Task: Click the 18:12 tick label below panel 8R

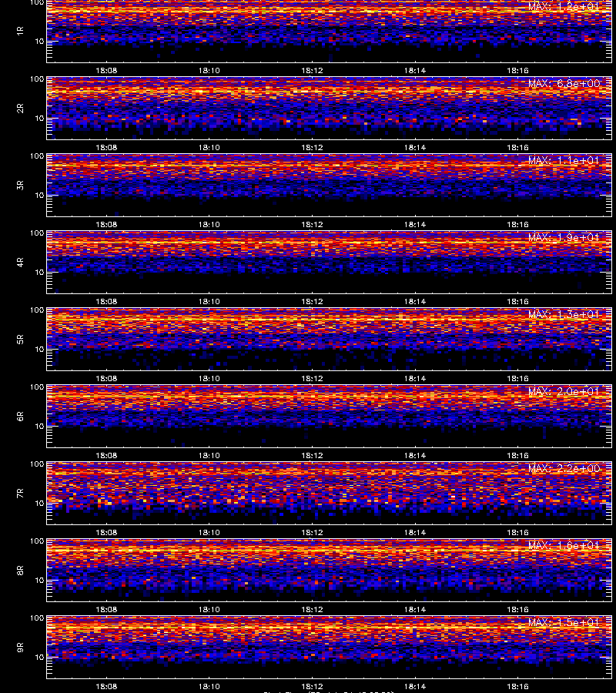Action: pos(312,610)
